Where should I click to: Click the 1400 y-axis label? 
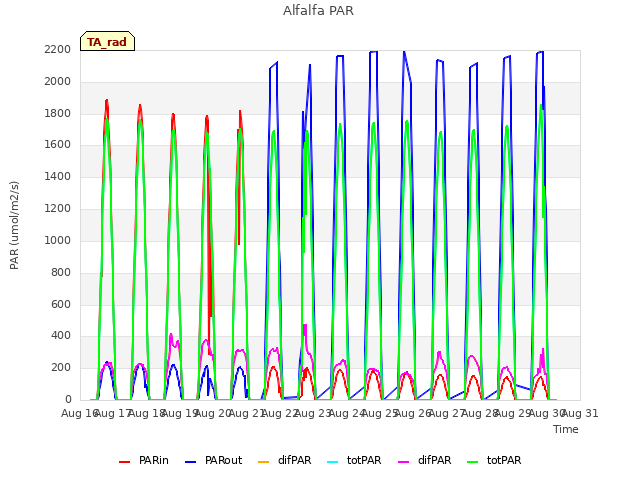[x=58, y=177]
